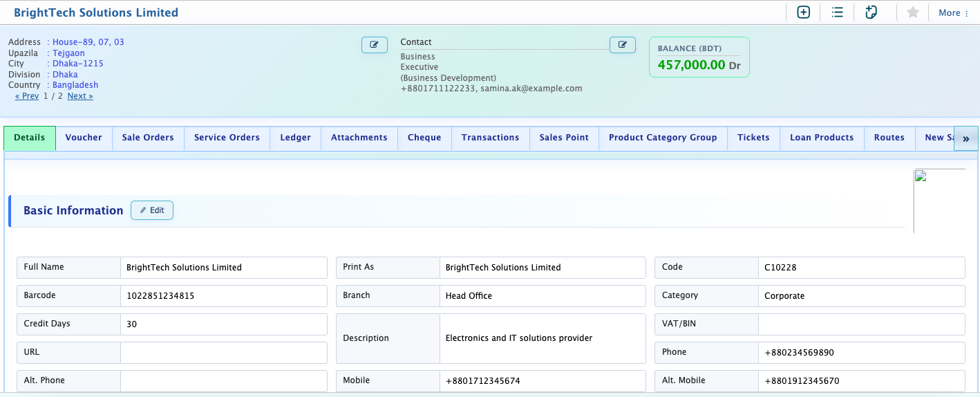Click contact line with samina.ak@example.com
This screenshot has height=397, width=980.
pos(491,89)
